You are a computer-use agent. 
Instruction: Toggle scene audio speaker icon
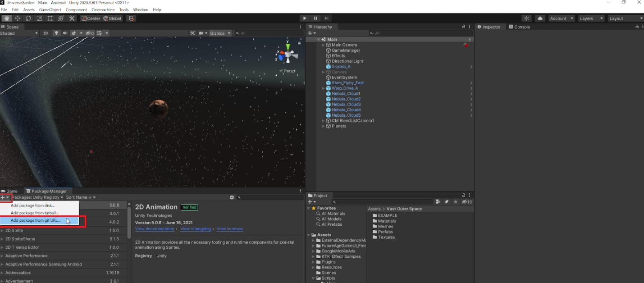click(x=65, y=33)
